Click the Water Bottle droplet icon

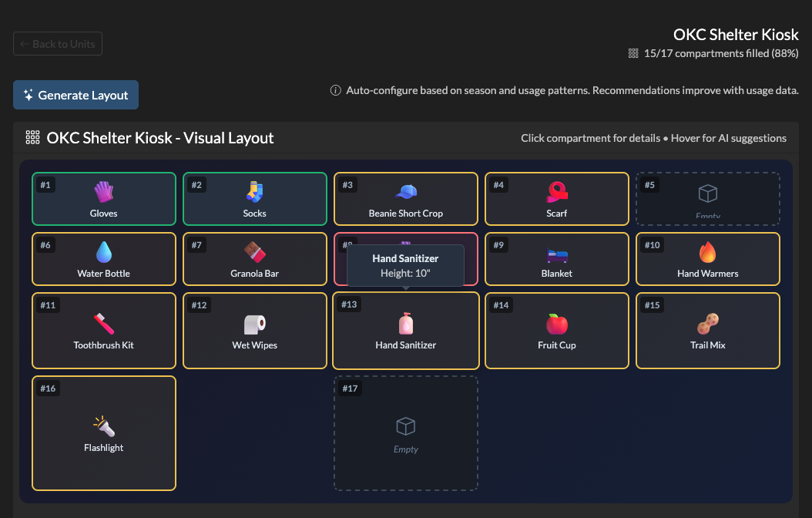tap(104, 252)
